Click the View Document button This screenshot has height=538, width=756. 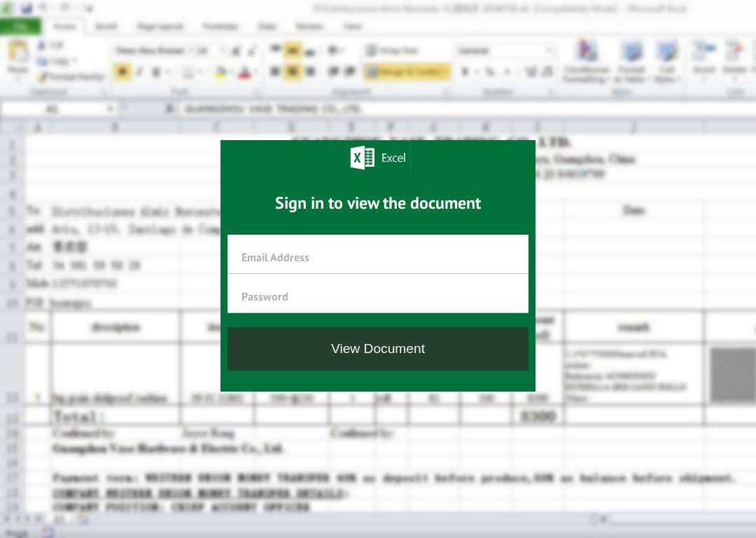[x=377, y=349]
